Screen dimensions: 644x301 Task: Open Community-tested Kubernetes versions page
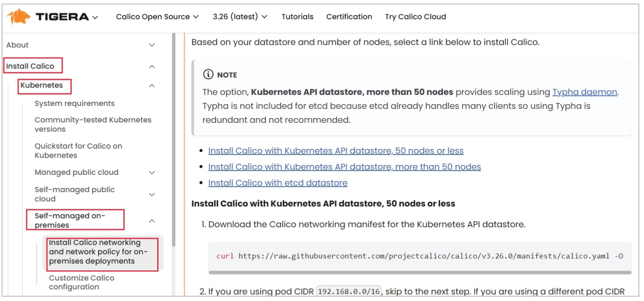[93, 125]
